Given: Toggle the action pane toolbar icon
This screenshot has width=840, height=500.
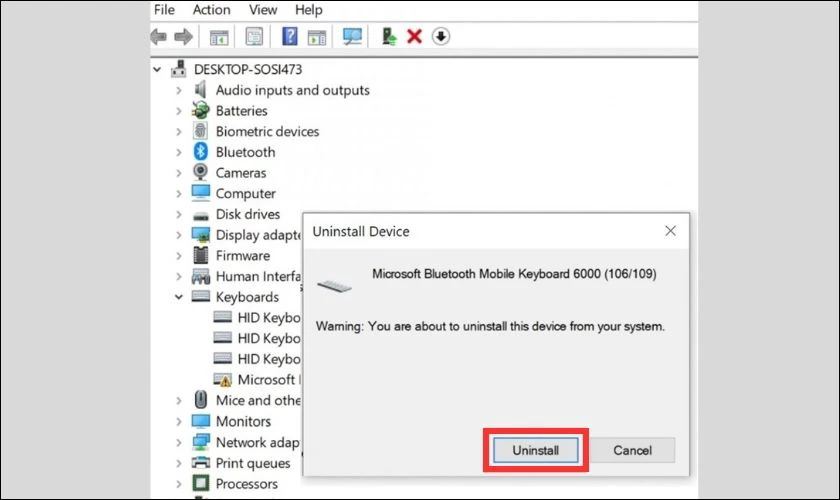Looking at the screenshot, I should point(317,37).
